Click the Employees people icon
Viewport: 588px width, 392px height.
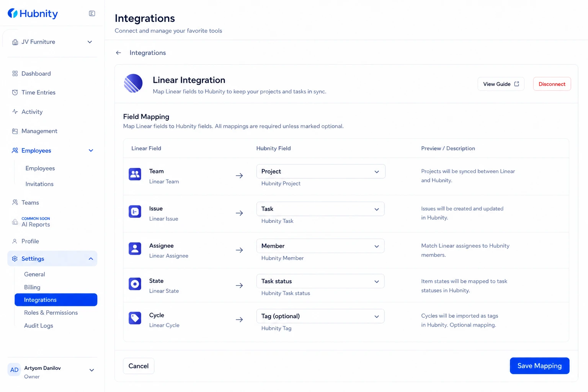pyautogui.click(x=15, y=150)
